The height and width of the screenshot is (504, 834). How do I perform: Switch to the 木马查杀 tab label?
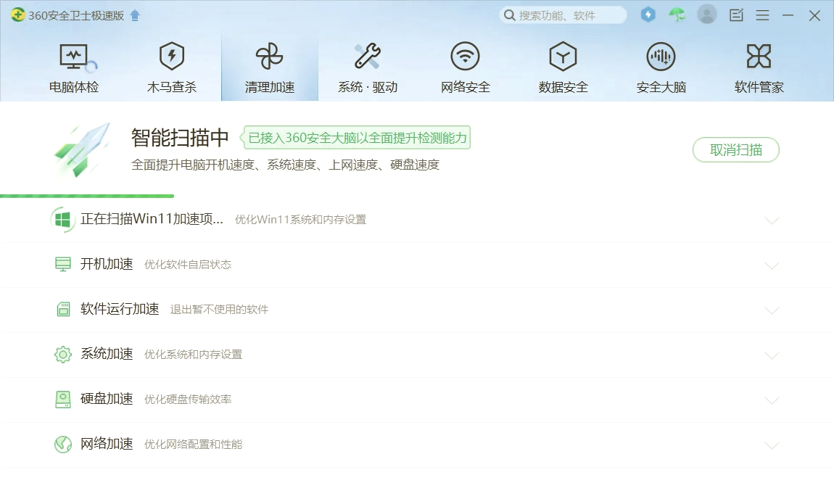(x=172, y=87)
